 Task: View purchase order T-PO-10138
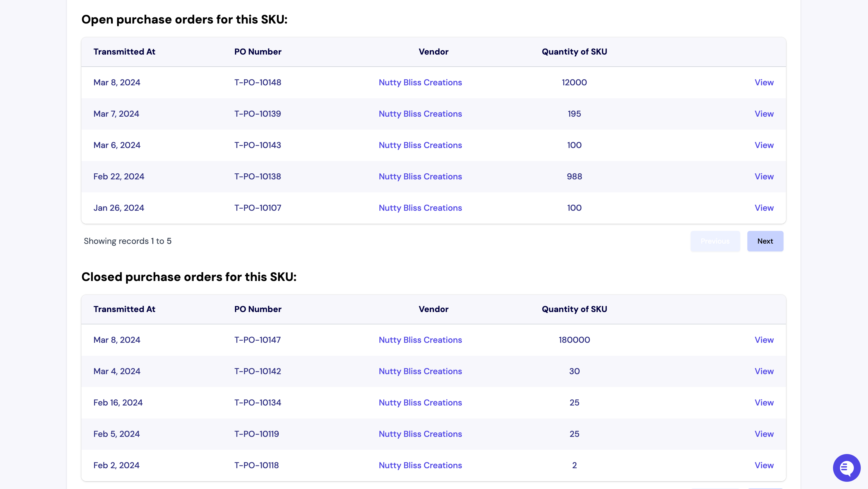764,176
